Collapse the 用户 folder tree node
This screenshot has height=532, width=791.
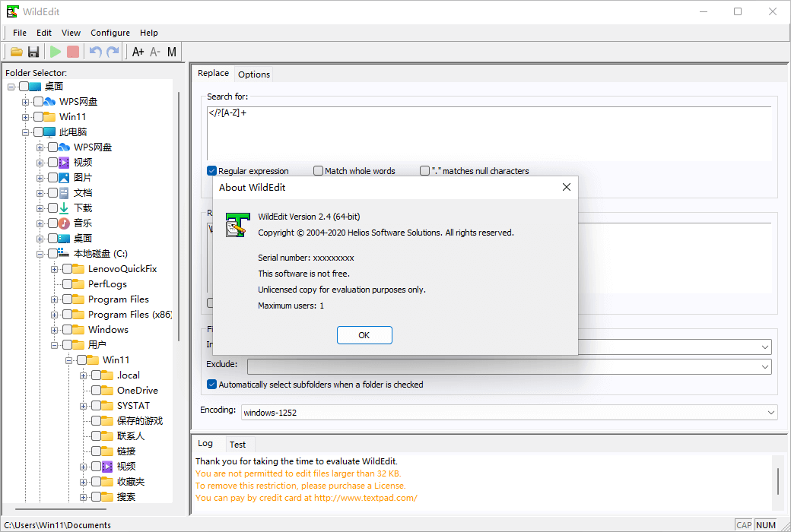(x=54, y=345)
